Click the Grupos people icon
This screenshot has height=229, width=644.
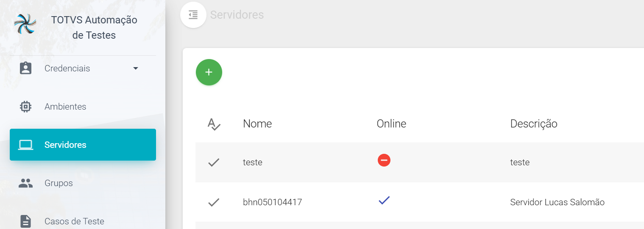click(26, 183)
